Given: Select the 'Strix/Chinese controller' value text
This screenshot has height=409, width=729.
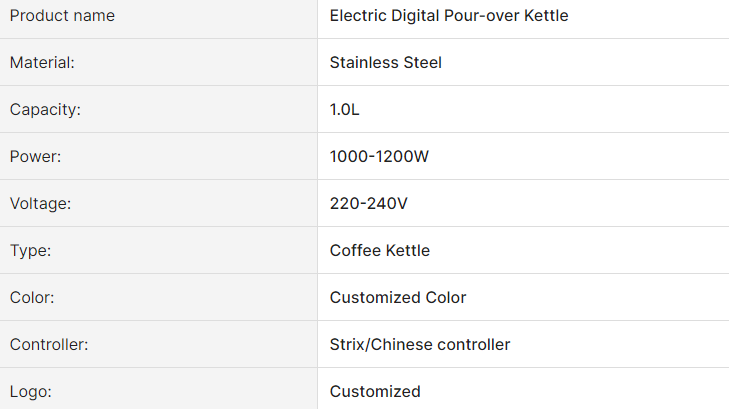Looking at the screenshot, I should coord(420,345).
